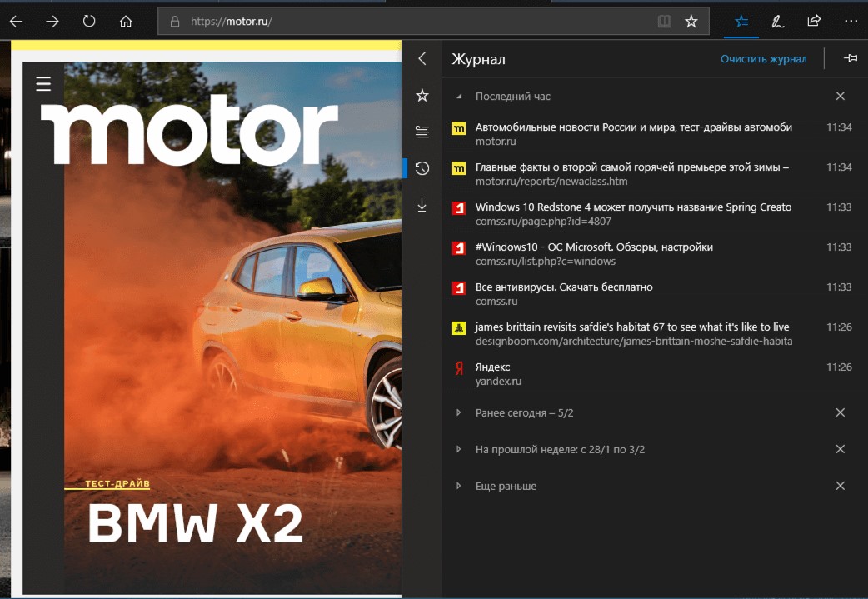Expand 'На прошлой неделе: с 28/1 по 3/2'
The image size is (868, 599).
[x=458, y=449]
